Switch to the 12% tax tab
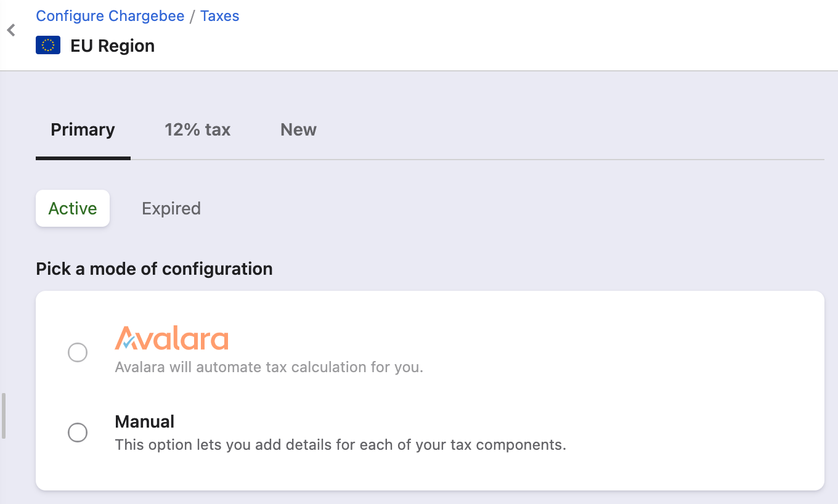 (197, 130)
